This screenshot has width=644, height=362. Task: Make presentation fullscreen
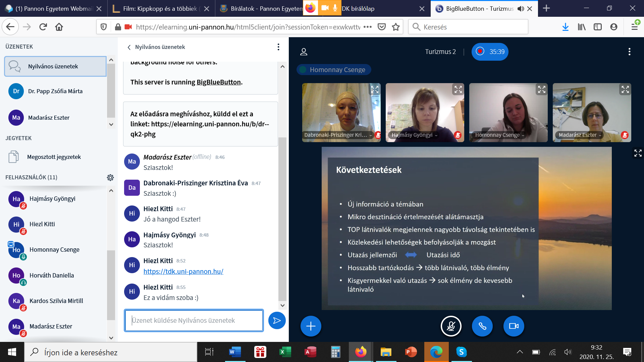[638, 153]
